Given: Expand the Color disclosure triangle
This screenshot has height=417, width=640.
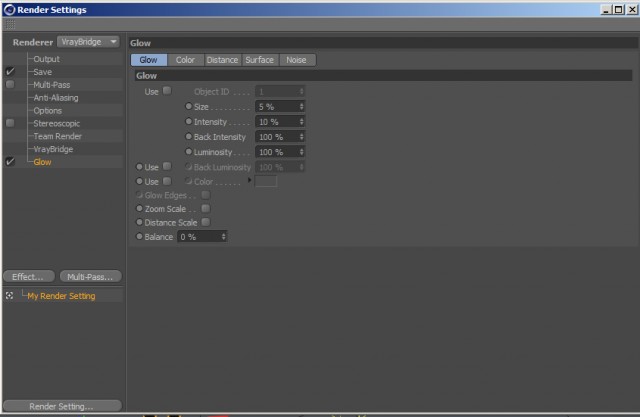Looking at the screenshot, I should [x=249, y=180].
